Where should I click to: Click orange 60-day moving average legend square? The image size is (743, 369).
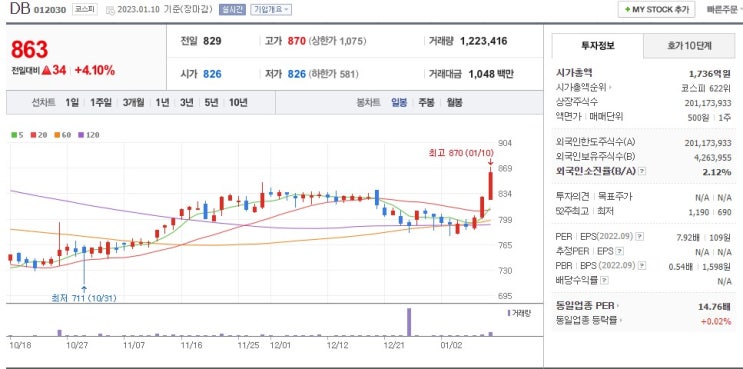(57, 135)
